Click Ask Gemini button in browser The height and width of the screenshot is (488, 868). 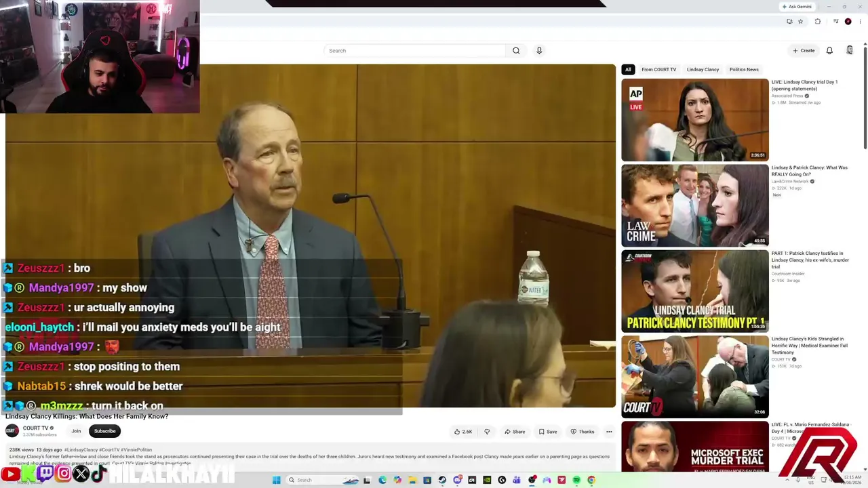click(x=797, y=7)
